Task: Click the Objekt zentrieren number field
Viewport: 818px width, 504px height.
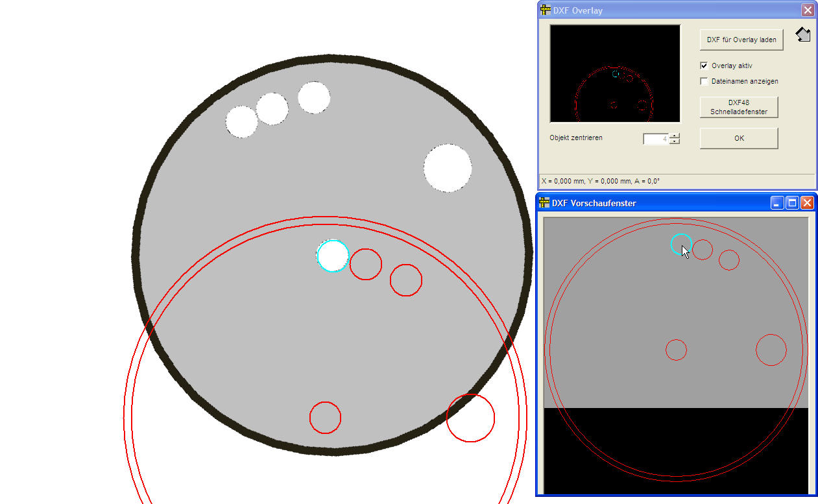Action: (x=655, y=139)
